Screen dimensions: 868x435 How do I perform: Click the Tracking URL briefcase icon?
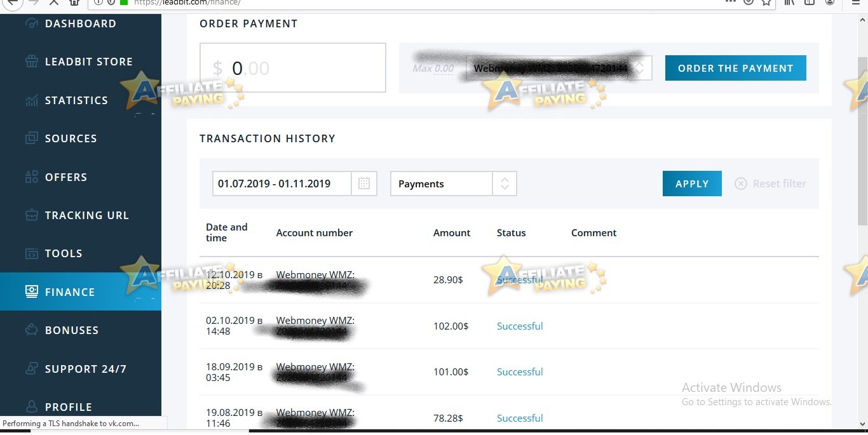click(x=31, y=215)
